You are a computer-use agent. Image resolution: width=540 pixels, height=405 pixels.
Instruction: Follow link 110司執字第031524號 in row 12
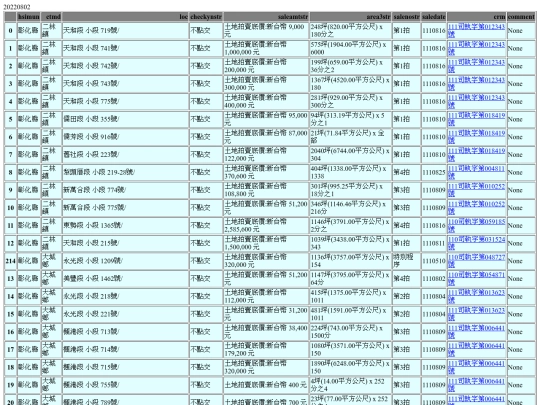[476, 243]
